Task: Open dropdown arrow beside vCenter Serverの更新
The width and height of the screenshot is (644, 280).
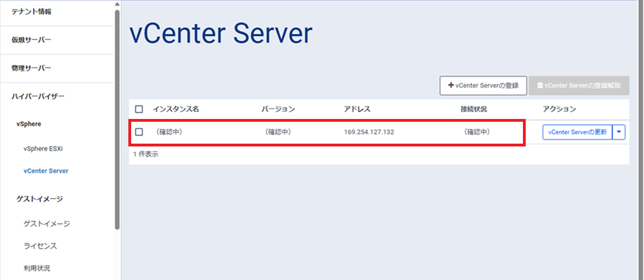Action: 619,132
